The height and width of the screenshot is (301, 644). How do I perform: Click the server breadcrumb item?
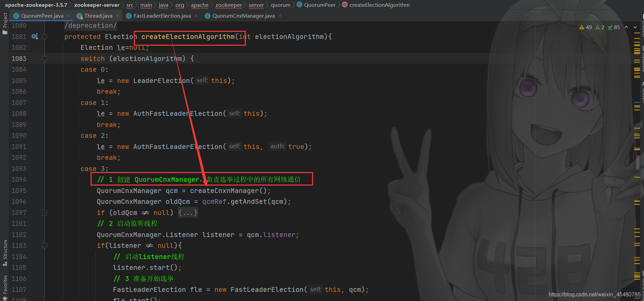click(256, 5)
